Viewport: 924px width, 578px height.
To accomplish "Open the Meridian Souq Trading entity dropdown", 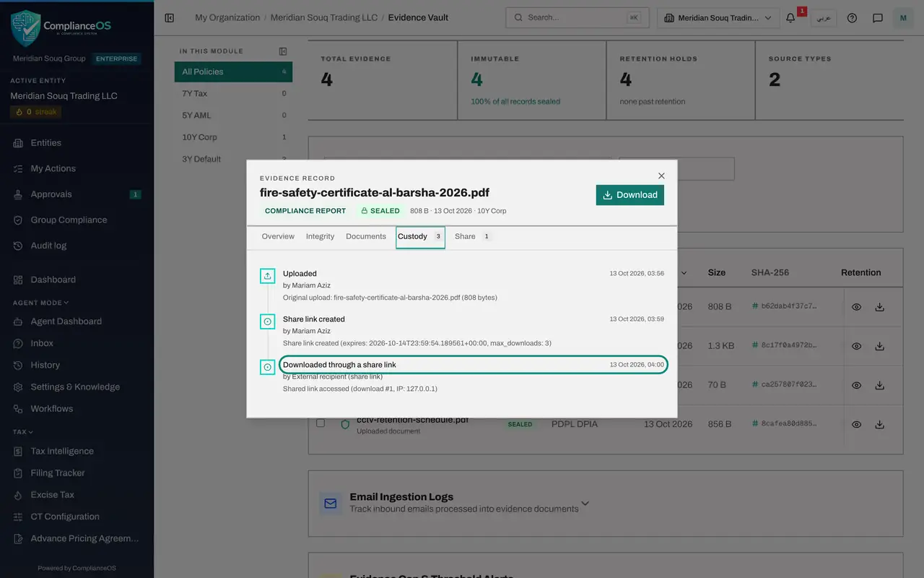I will coord(718,18).
